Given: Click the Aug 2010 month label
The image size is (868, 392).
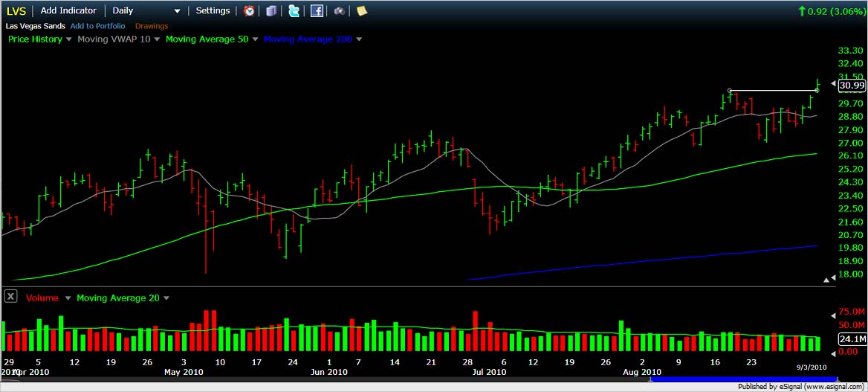Looking at the screenshot, I should (x=643, y=372).
